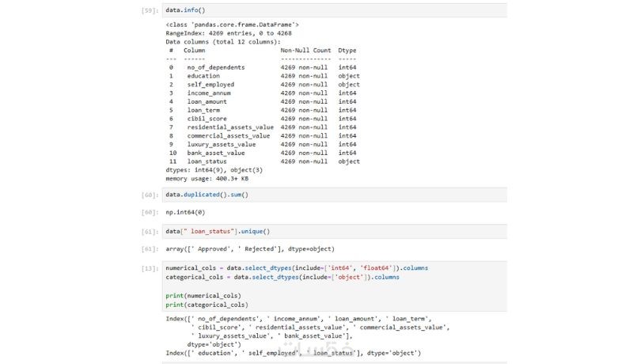Click the education row in info output

[x=204, y=76]
